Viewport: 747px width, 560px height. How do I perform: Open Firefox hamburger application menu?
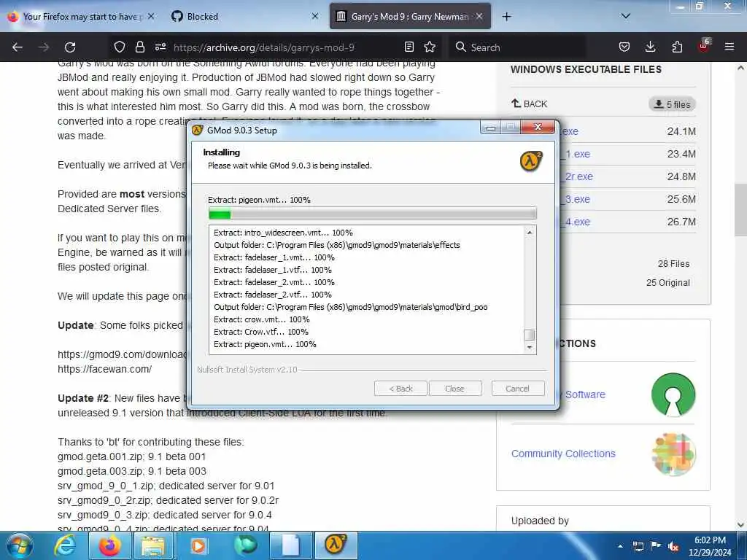729,47
